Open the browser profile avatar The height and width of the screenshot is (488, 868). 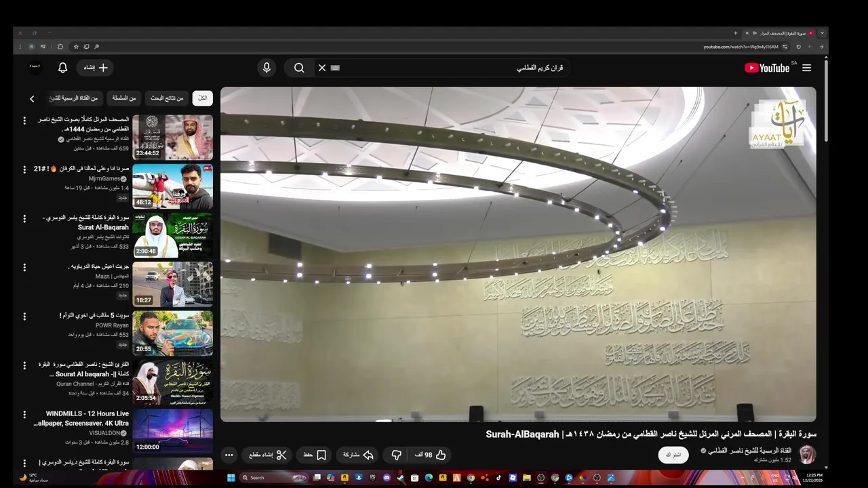click(31, 47)
